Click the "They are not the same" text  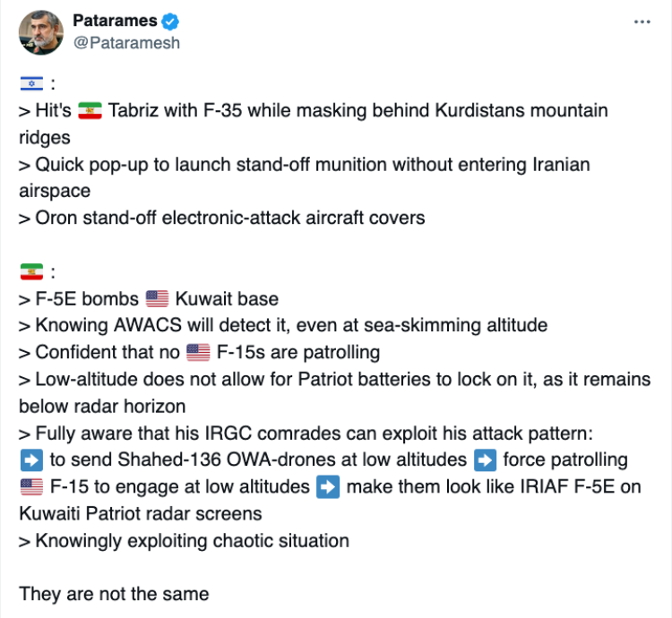tap(114, 594)
